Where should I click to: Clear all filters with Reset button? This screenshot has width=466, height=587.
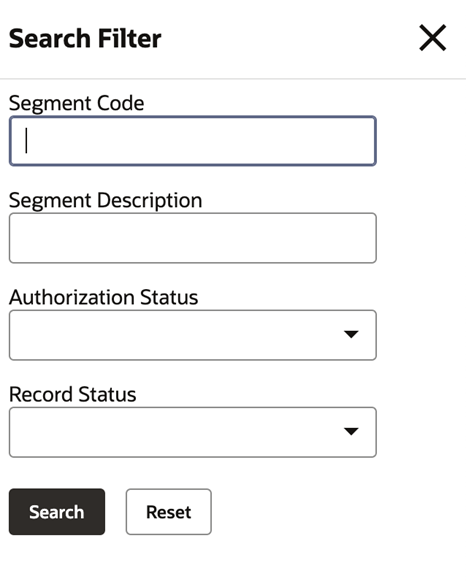point(168,512)
